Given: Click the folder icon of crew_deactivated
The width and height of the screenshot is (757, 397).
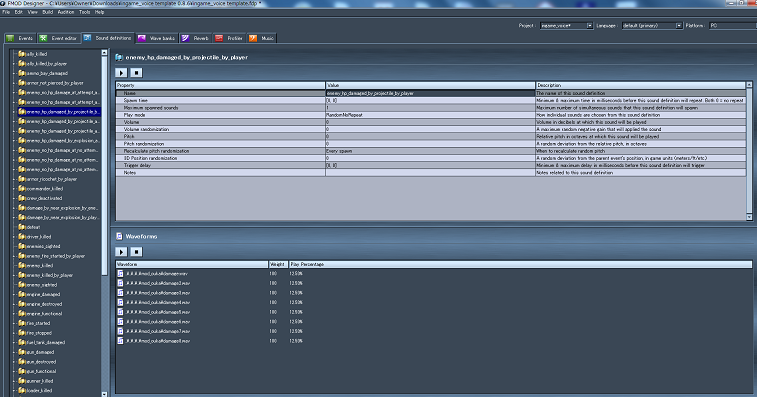Looking at the screenshot, I should [x=21, y=198].
